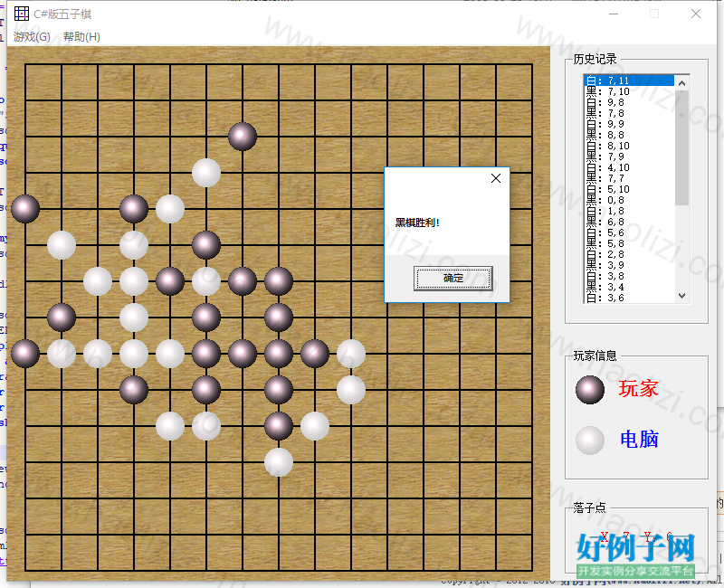
Task: Click the black stone icon beside 玩家
Action: coord(590,390)
